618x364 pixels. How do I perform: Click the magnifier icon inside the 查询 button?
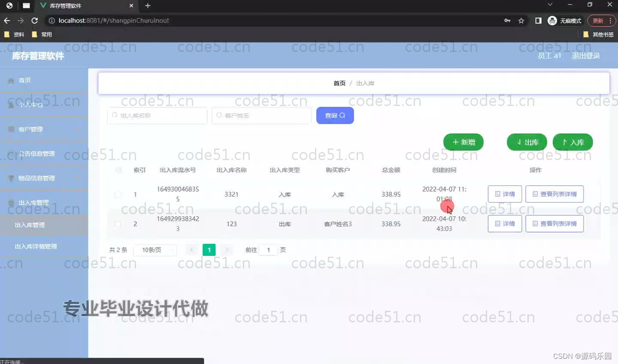[x=342, y=115]
